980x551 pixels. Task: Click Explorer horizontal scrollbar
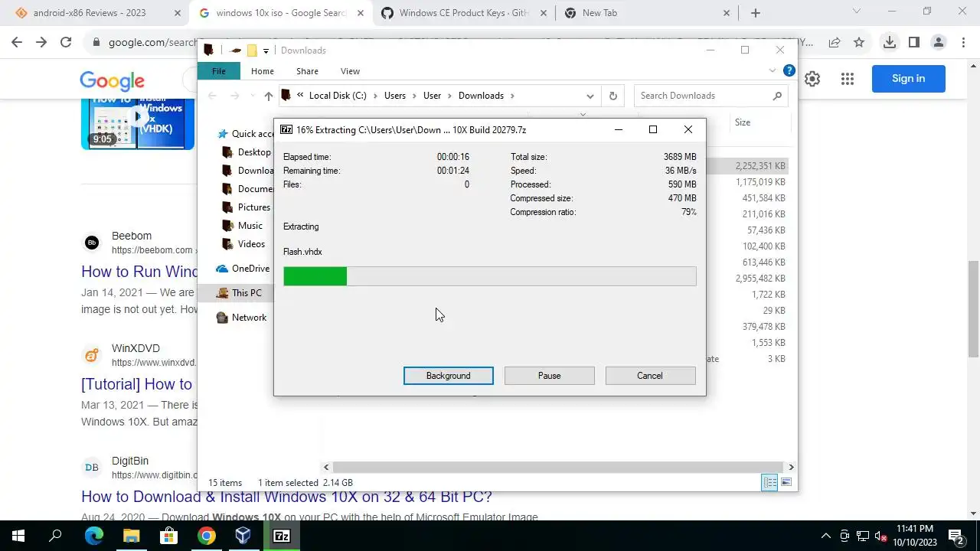click(x=558, y=467)
